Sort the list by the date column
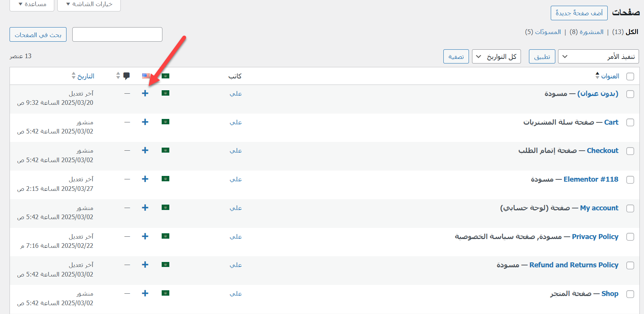The height and width of the screenshot is (314, 644). [86, 76]
